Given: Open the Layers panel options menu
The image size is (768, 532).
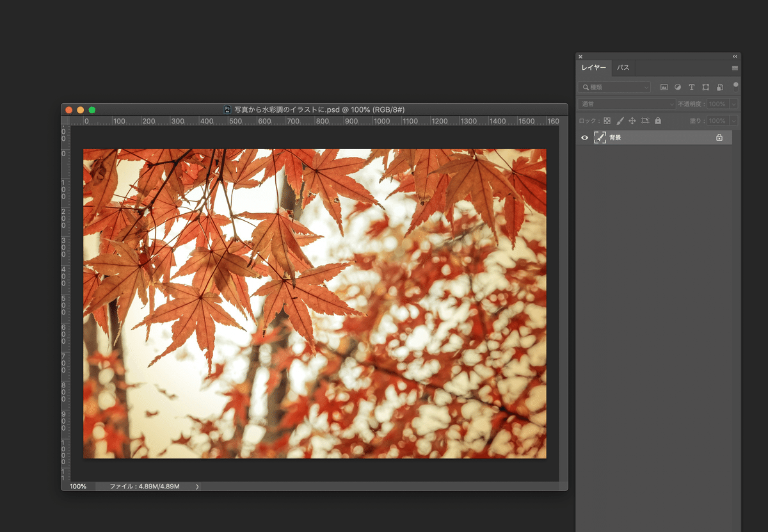Looking at the screenshot, I should click(x=735, y=68).
